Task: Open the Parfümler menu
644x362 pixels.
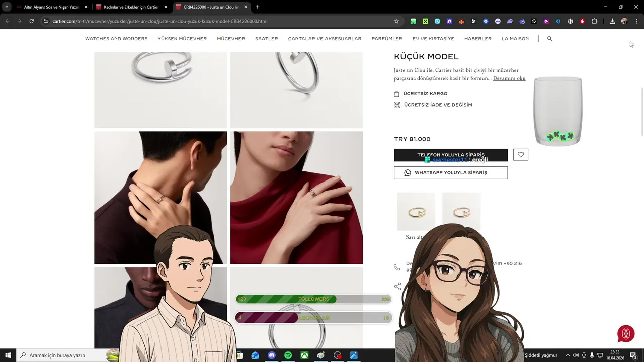Action: (x=387, y=39)
